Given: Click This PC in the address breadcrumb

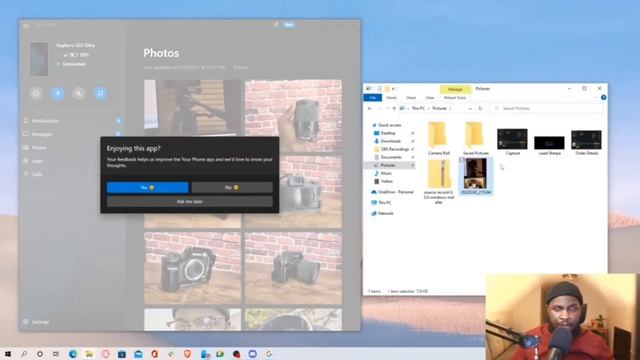Looking at the screenshot, I should [x=418, y=109].
